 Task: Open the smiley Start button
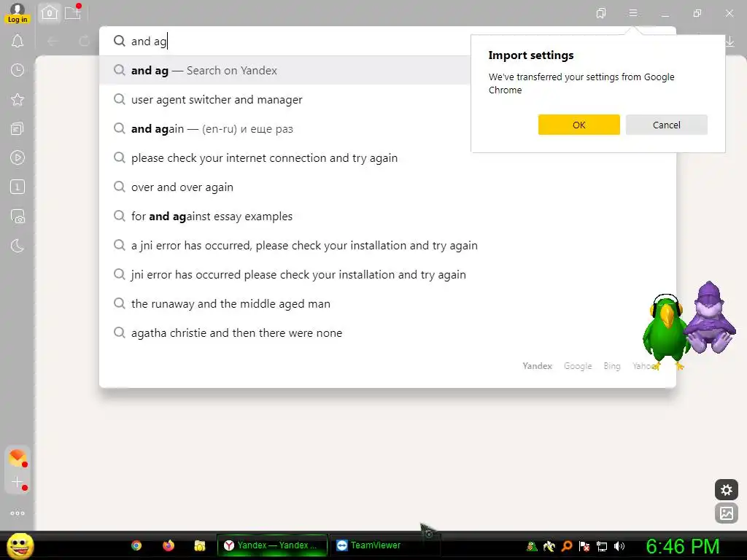click(20, 545)
